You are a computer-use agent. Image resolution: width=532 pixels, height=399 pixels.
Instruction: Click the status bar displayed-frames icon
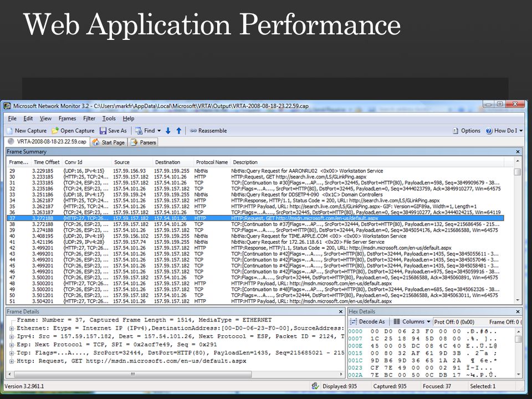315,386
